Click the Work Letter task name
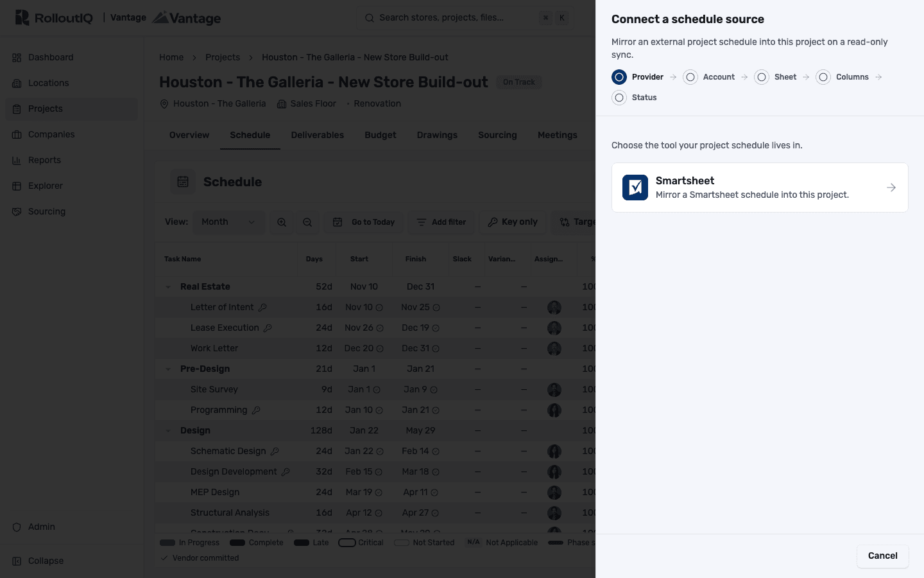924x578 pixels. [214, 348]
